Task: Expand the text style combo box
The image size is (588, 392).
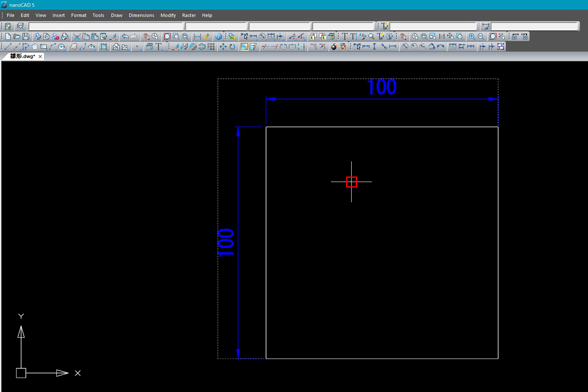Action: [x=433, y=26]
